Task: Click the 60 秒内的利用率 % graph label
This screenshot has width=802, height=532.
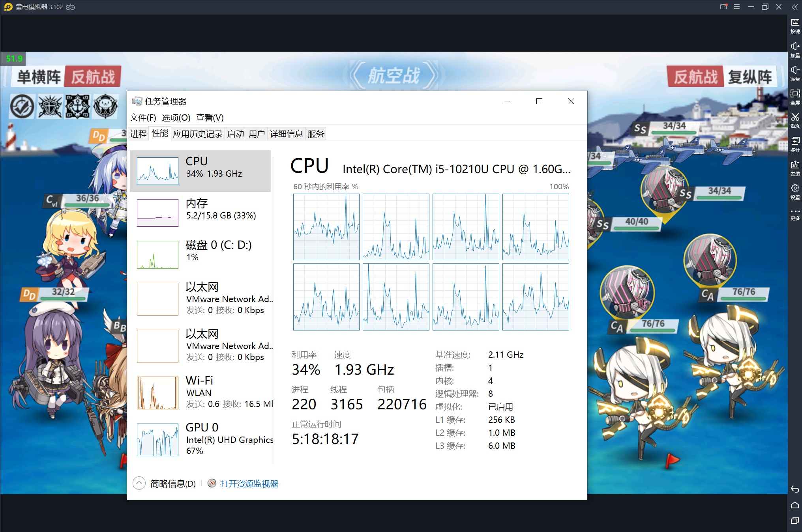Action: click(326, 187)
